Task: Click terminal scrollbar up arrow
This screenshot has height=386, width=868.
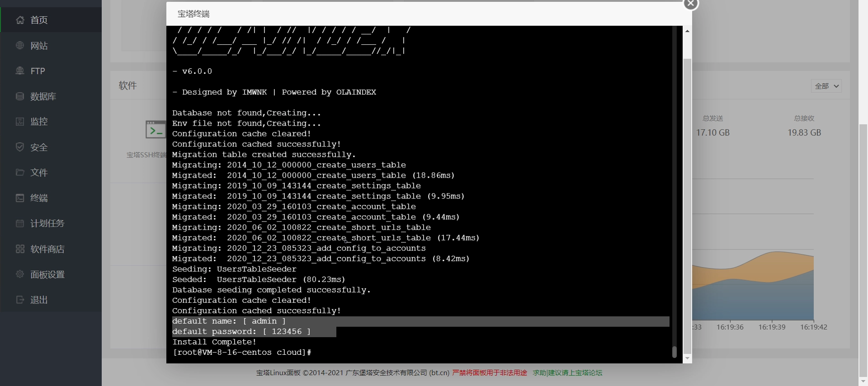Action: [x=687, y=31]
